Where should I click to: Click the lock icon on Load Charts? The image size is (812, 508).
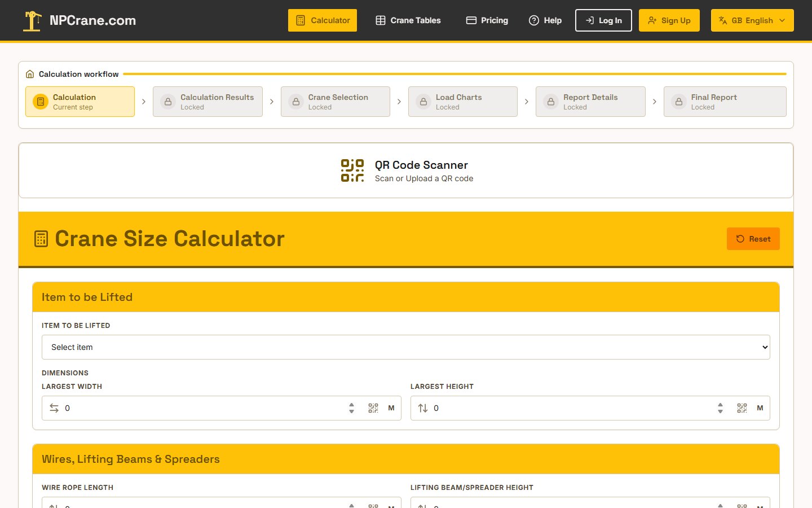pos(423,102)
